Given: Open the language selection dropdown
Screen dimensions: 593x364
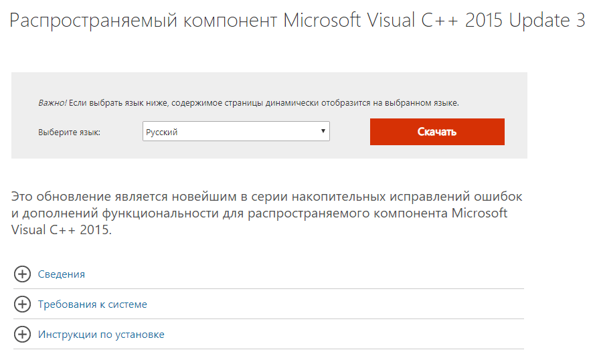Looking at the screenshot, I should 236,132.
